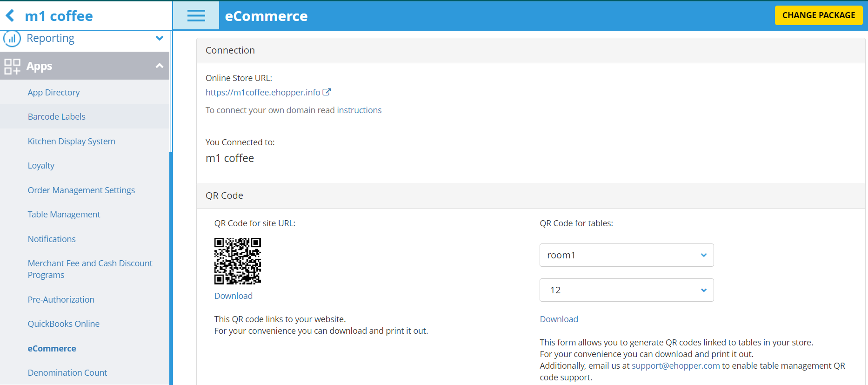The image size is (868, 385).
Task: Open the m1coffee.ehopper.info store link
Action: click(263, 92)
